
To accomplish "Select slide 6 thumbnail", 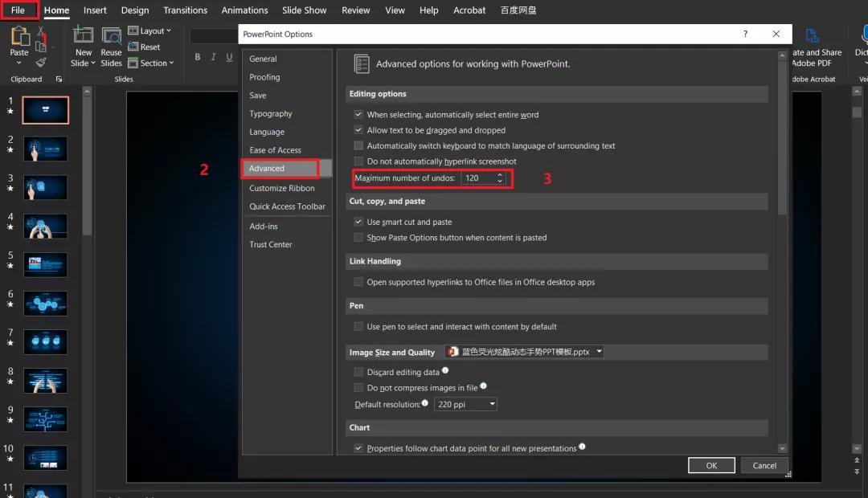I will (45, 304).
